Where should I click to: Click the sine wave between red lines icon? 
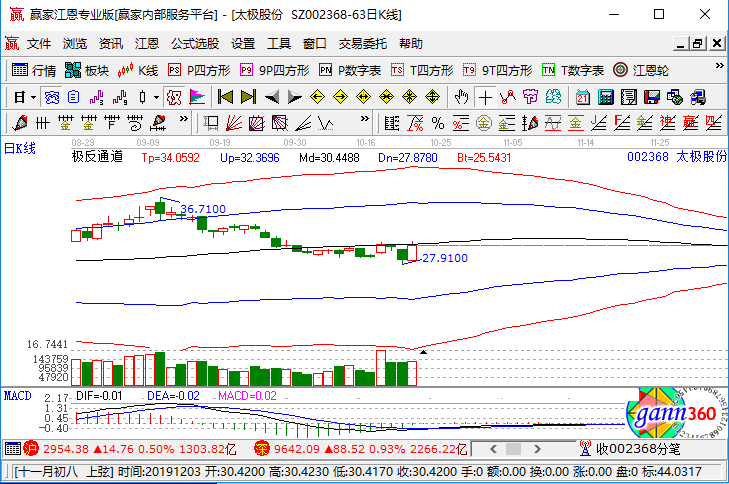pos(553,123)
